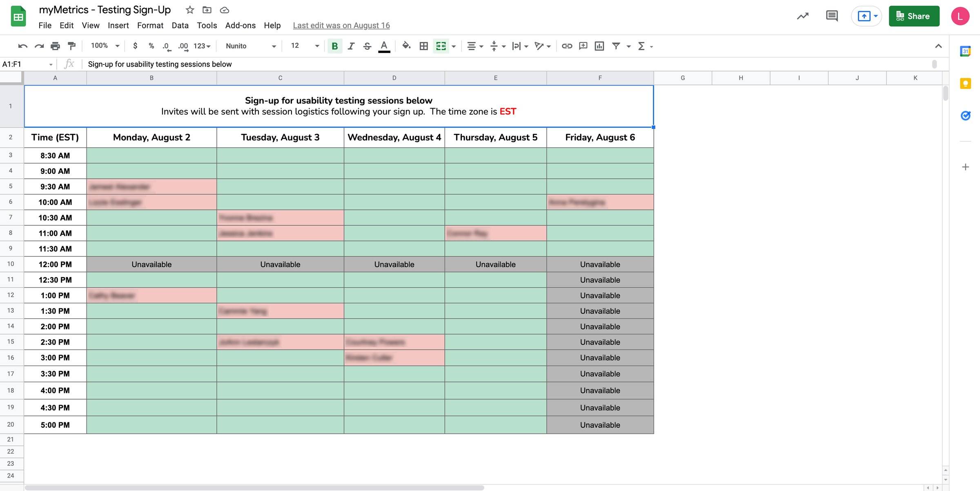This screenshot has height=491, width=980.
Task: Open comment history
Action: click(x=832, y=16)
